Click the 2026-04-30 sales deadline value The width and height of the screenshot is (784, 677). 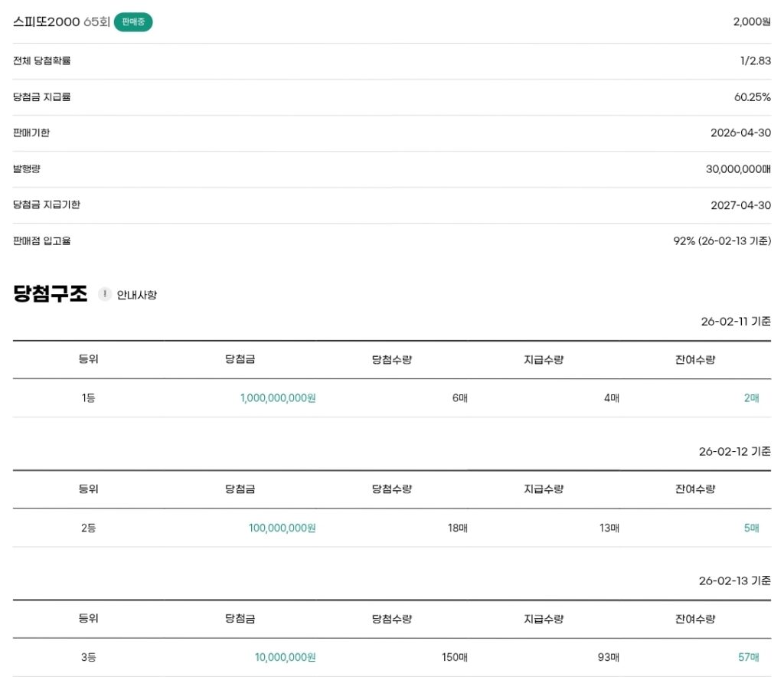click(740, 133)
